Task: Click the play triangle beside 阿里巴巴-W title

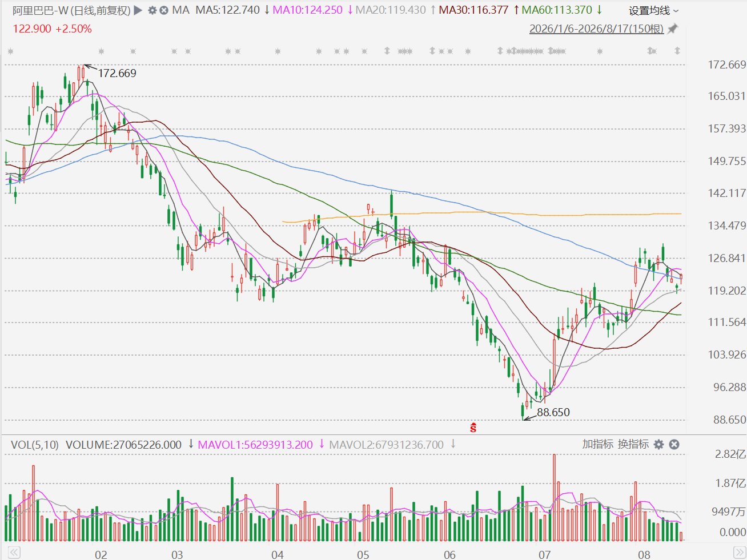Action: pos(138,10)
